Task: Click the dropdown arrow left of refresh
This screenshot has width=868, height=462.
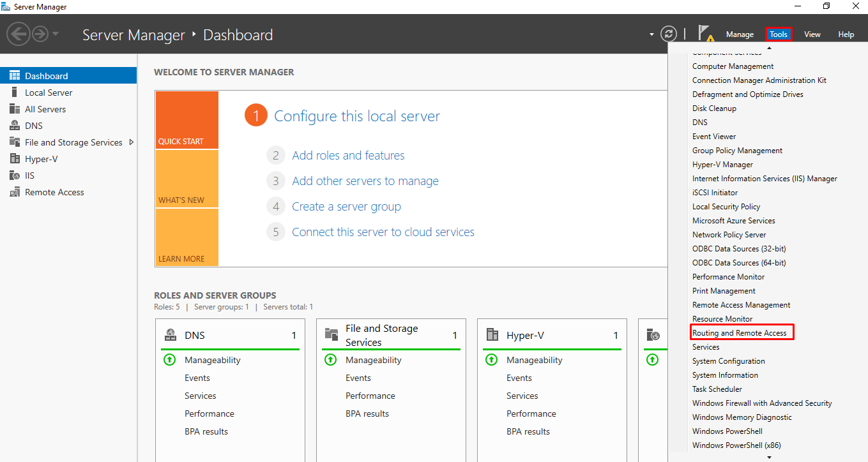Action: click(x=652, y=34)
